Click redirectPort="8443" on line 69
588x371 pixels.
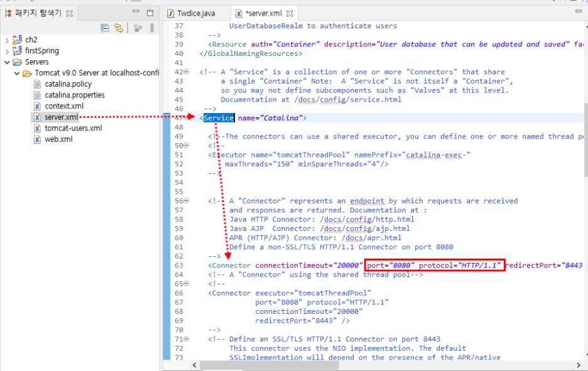pos(296,321)
